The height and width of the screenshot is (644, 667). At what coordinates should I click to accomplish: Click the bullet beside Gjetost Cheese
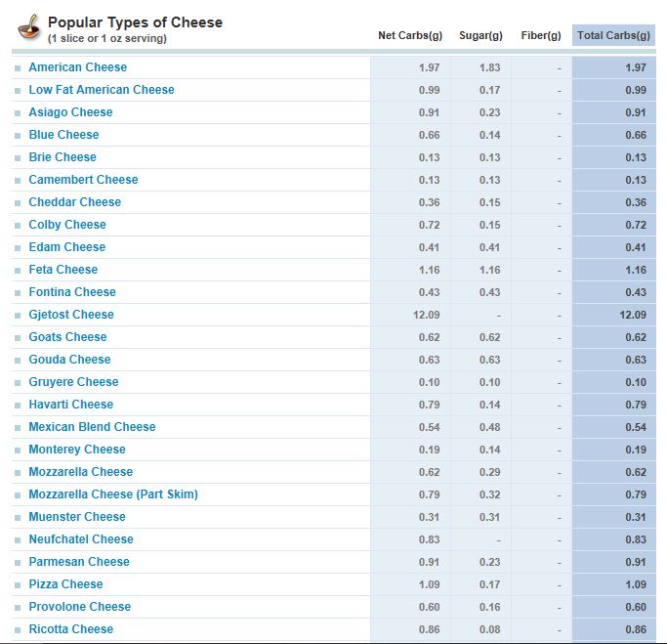pyautogui.click(x=18, y=316)
